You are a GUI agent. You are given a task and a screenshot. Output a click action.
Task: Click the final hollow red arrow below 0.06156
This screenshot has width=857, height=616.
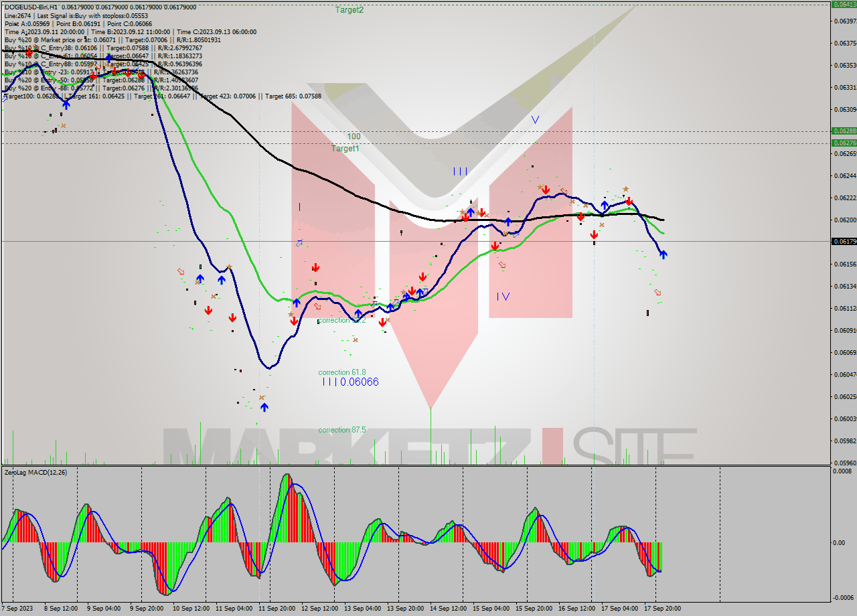657,293
